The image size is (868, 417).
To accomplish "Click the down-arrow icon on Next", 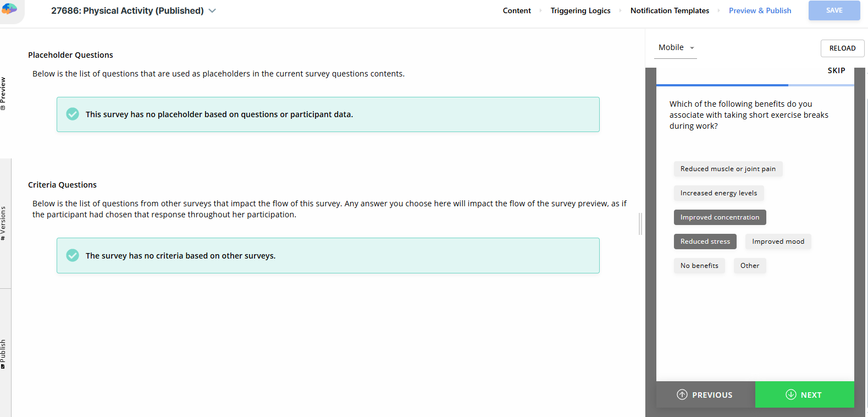I will 791,394.
